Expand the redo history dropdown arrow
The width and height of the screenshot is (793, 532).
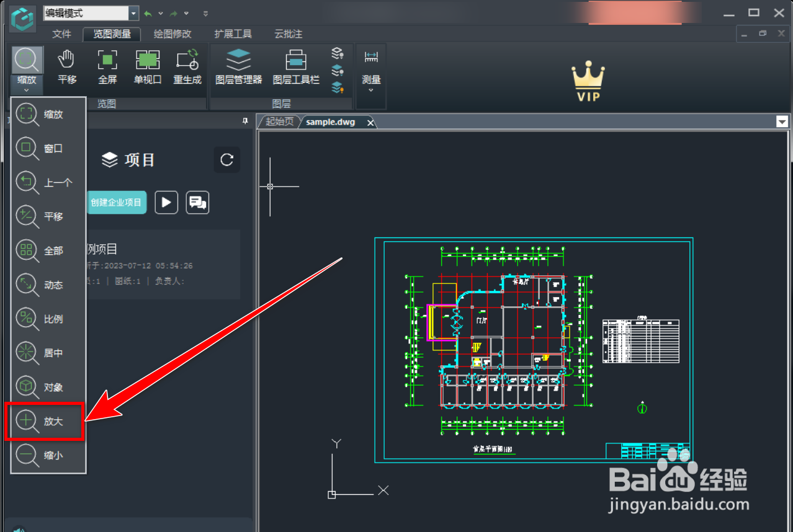pos(186,13)
